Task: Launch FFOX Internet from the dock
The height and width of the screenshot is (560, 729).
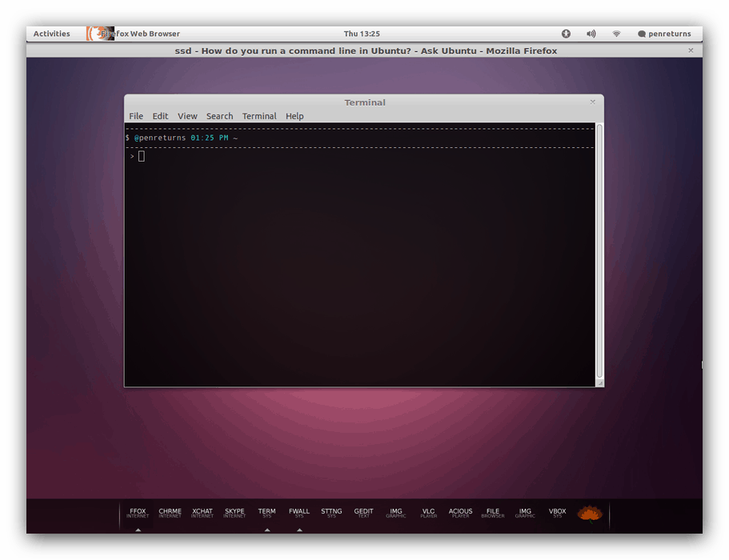Action: [x=138, y=513]
